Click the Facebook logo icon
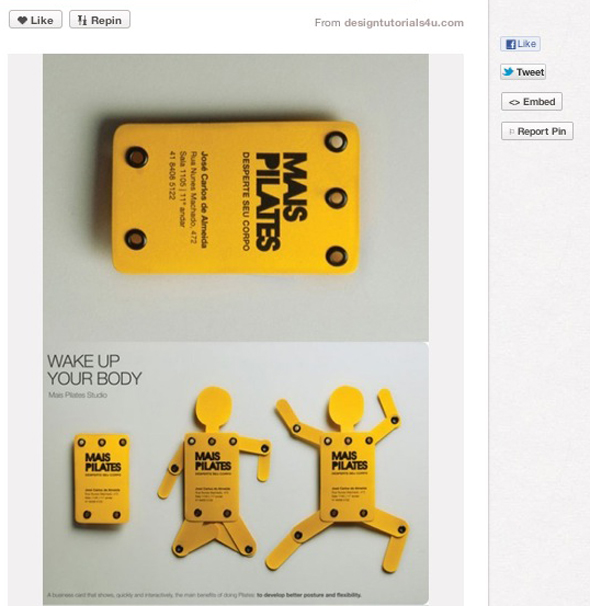 pos(511,44)
